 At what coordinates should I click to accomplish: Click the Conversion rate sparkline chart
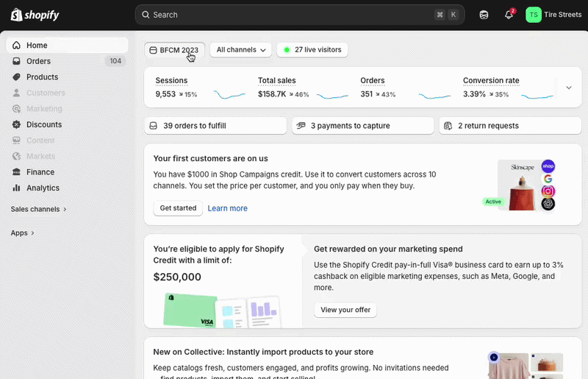point(537,96)
